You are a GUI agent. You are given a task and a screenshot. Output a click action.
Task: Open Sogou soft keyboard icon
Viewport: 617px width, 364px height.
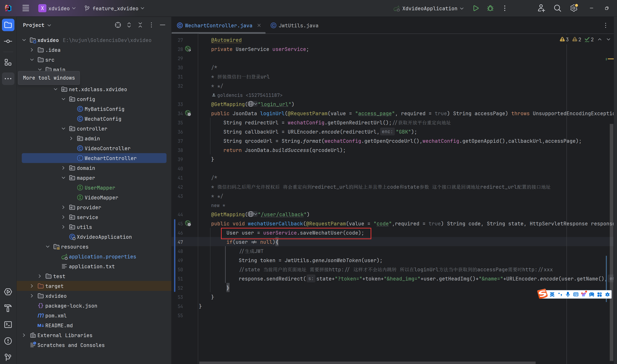(576, 294)
